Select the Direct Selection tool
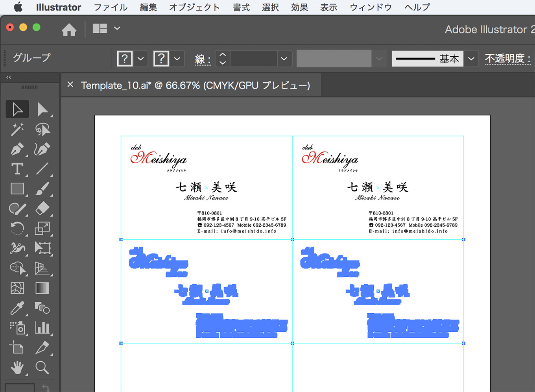 point(42,109)
